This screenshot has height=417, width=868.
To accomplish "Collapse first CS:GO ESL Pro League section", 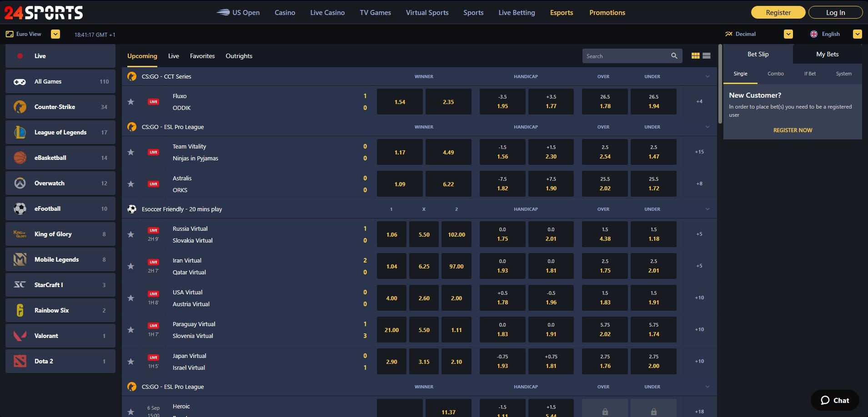I will click(x=707, y=127).
